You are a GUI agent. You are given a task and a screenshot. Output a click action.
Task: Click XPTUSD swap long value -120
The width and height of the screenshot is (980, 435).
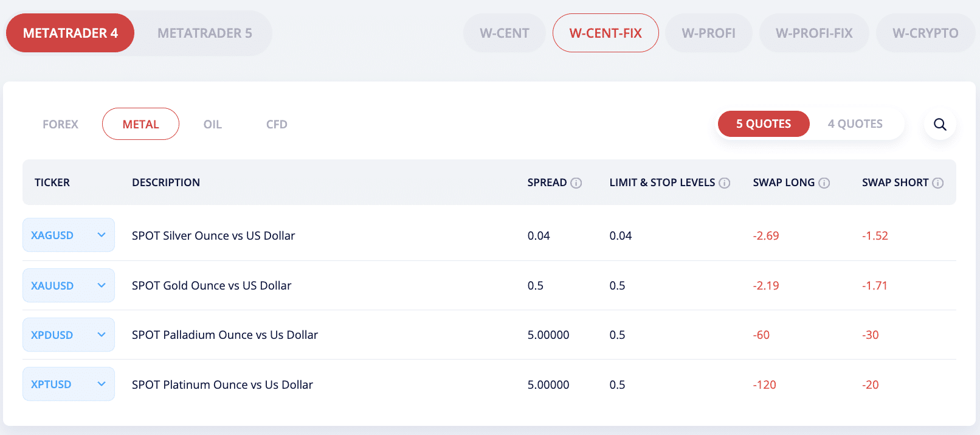765,385
